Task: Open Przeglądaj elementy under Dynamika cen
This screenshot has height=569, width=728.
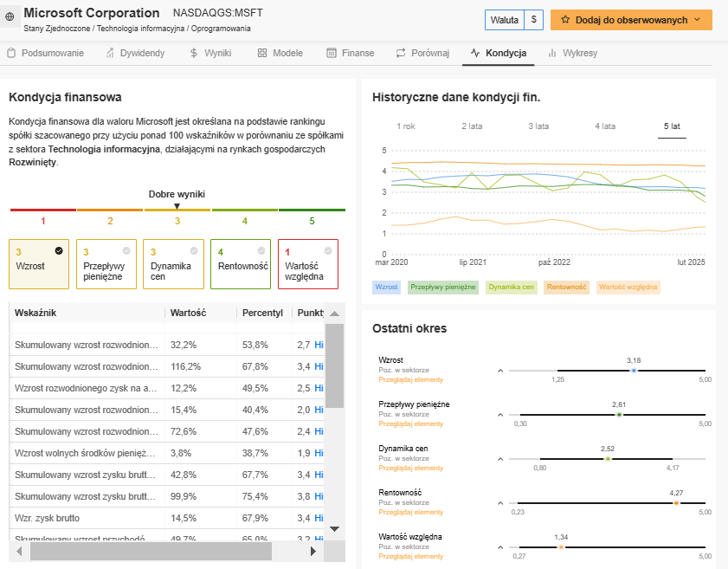Action: pos(411,468)
